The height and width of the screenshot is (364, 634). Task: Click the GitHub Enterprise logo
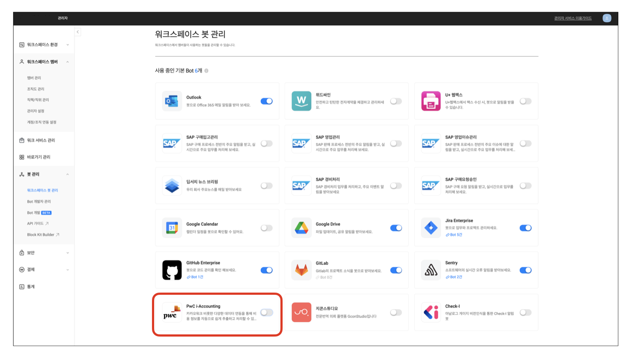click(x=172, y=270)
